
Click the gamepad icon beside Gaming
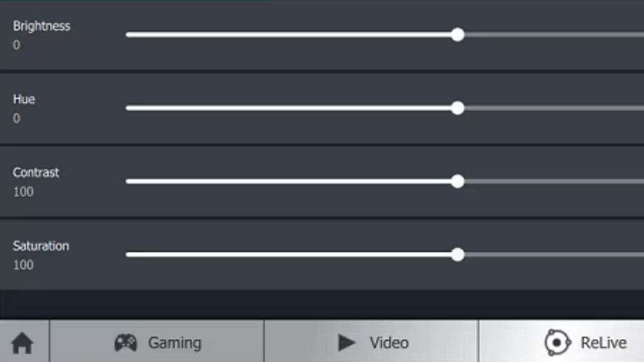coord(125,343)
